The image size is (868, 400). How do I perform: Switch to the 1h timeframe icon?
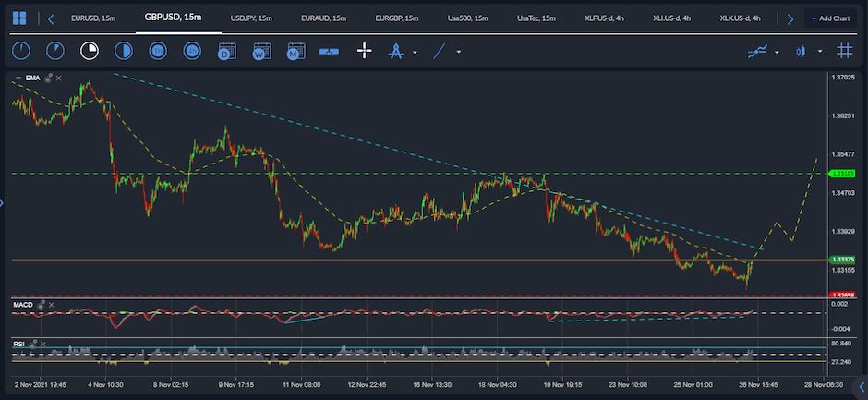click(158, 51)
